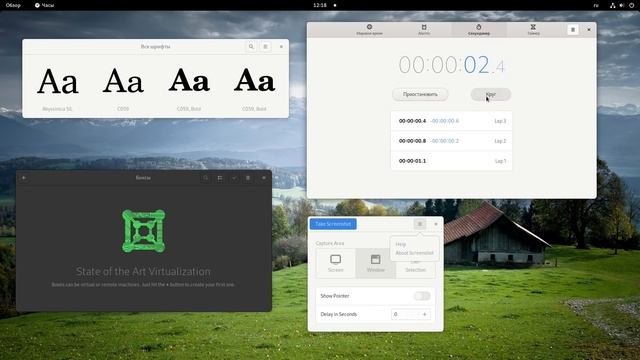Click the power icon in top bar
Screen dimensions: 640x360
631,5
